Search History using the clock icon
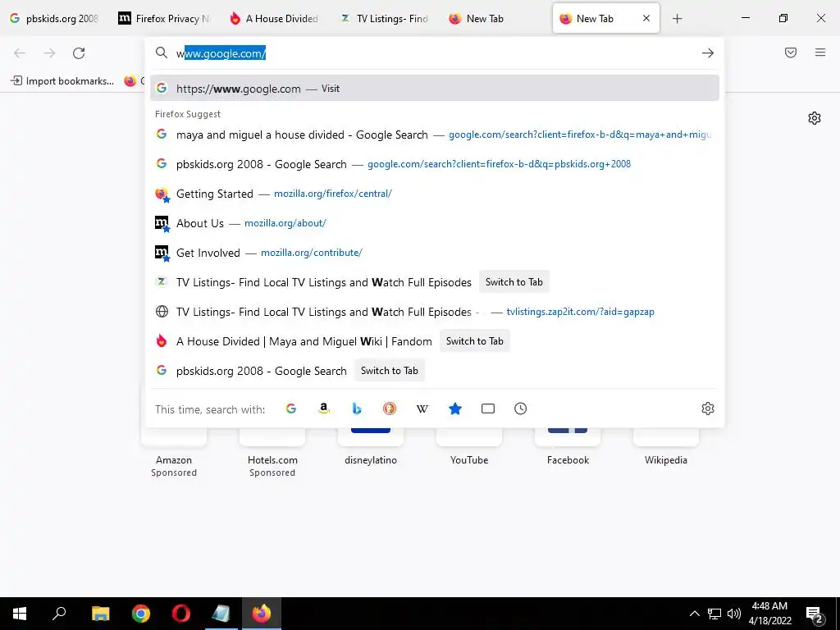840x630 pixels. tap(521, 409)
